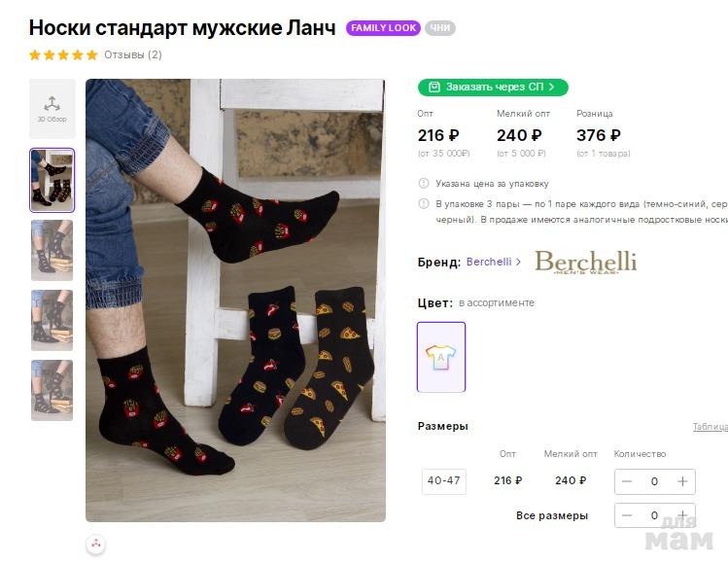The image size is (728, 564).
Task: Click the share icon below the photo
Action: point(95,545)
